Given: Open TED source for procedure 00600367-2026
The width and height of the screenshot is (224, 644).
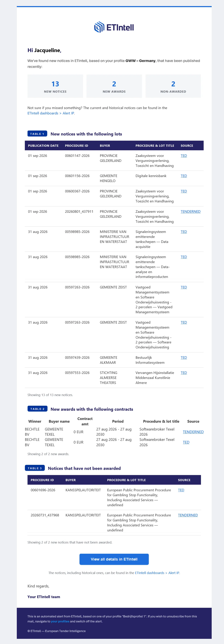Looking at the screenshot, I should pos(184,191).
